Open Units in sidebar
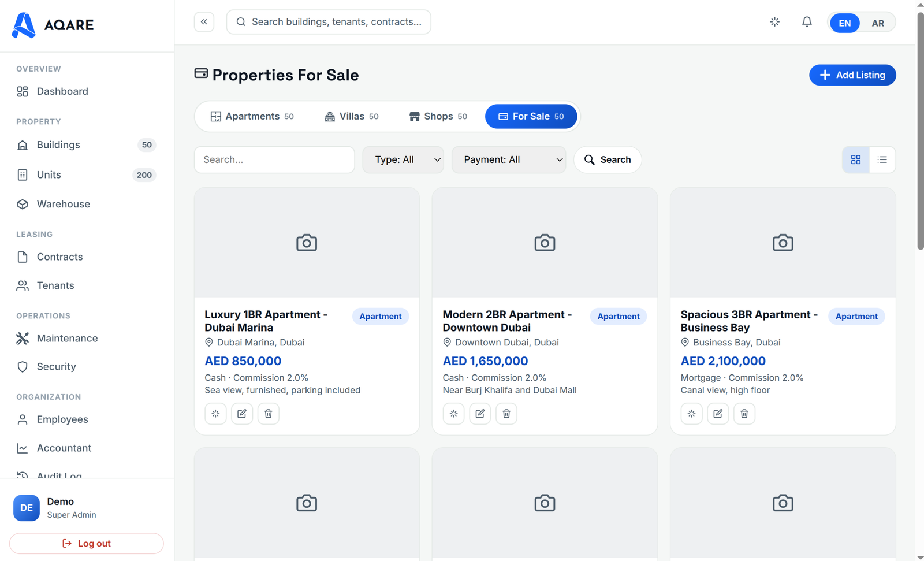The image size is (924, 561). [87, 175]
